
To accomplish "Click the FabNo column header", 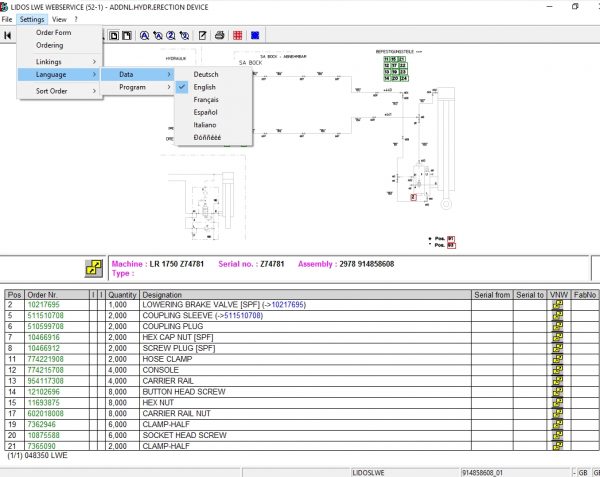I will [x=585, y=295].
